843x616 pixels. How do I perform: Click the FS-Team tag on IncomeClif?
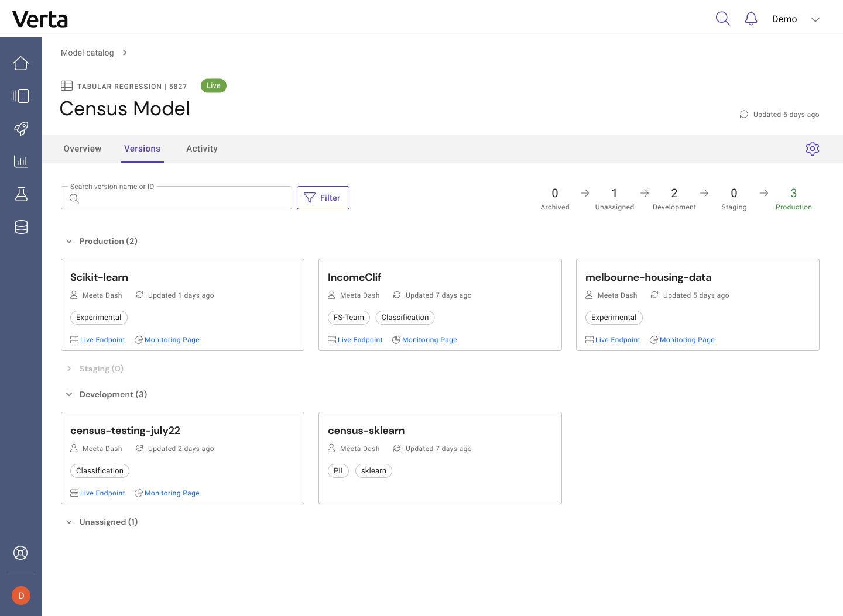pos(349,318)
